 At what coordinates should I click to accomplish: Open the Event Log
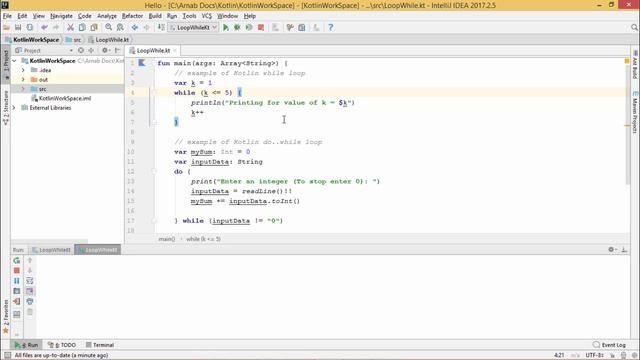(609, 345)
